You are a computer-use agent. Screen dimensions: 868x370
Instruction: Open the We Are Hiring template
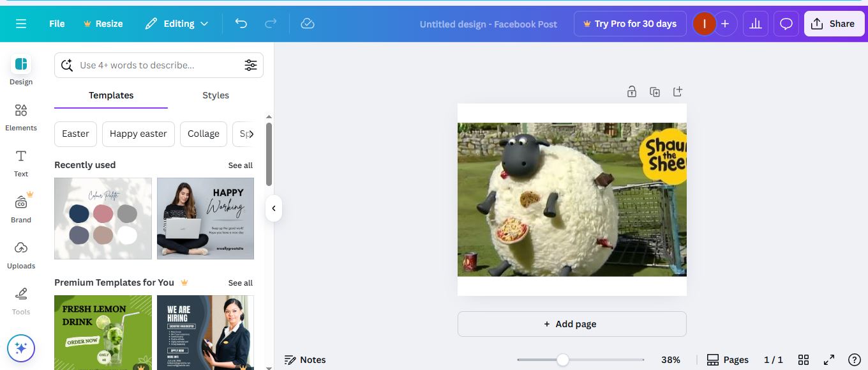206,332
